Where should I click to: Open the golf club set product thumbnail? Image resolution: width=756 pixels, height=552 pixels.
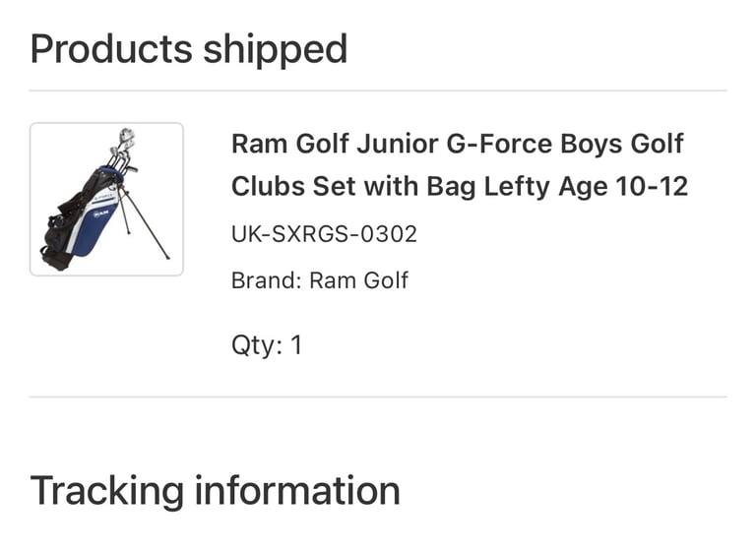(106, 199)
